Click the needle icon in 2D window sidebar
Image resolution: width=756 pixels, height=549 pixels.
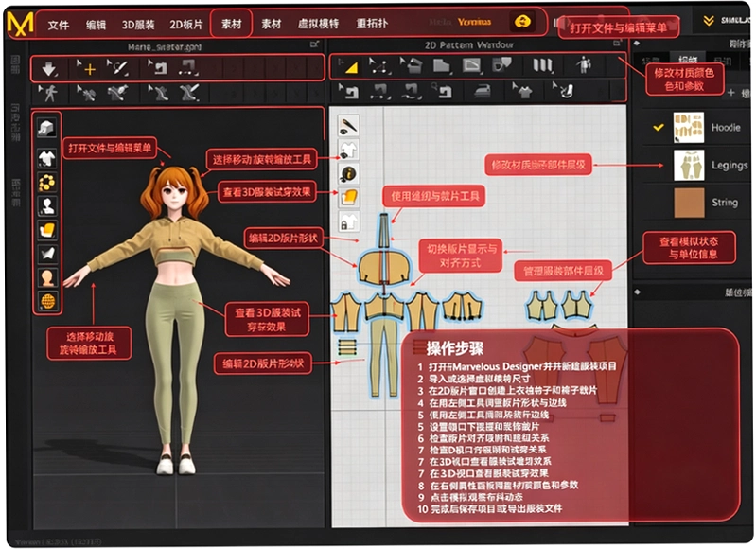pyautogui.click(x=348, y=126)
